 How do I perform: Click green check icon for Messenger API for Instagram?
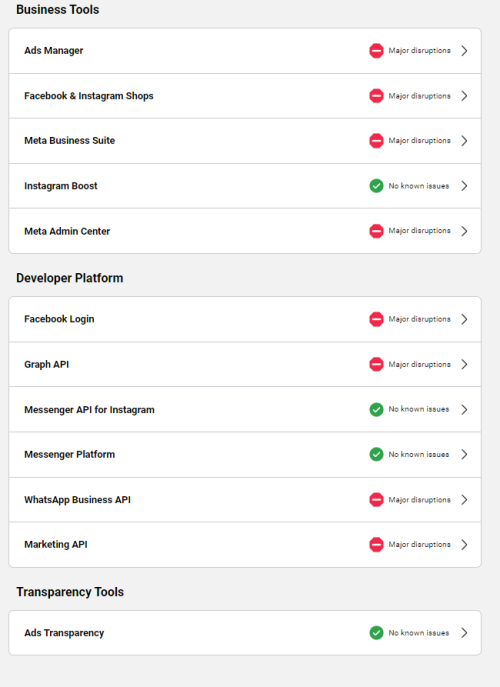click(x=376, y=410)
